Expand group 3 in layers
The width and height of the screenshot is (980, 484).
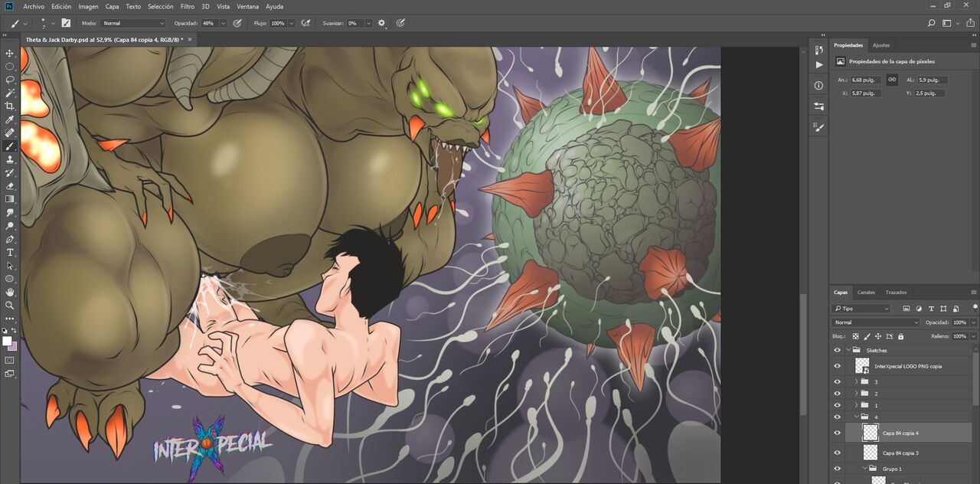[857, 381]
